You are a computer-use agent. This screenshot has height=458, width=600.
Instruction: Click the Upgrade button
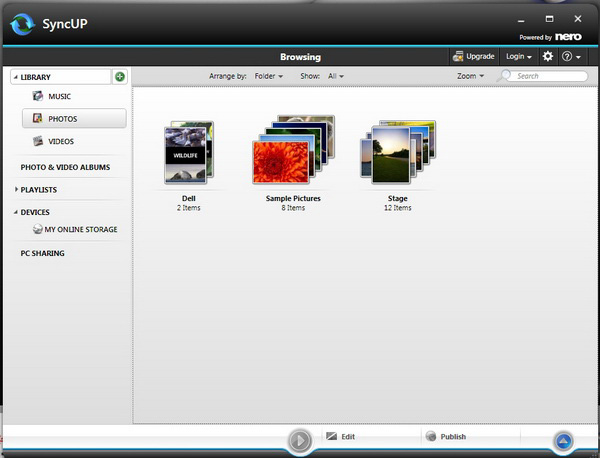click(x=473, y=57)
